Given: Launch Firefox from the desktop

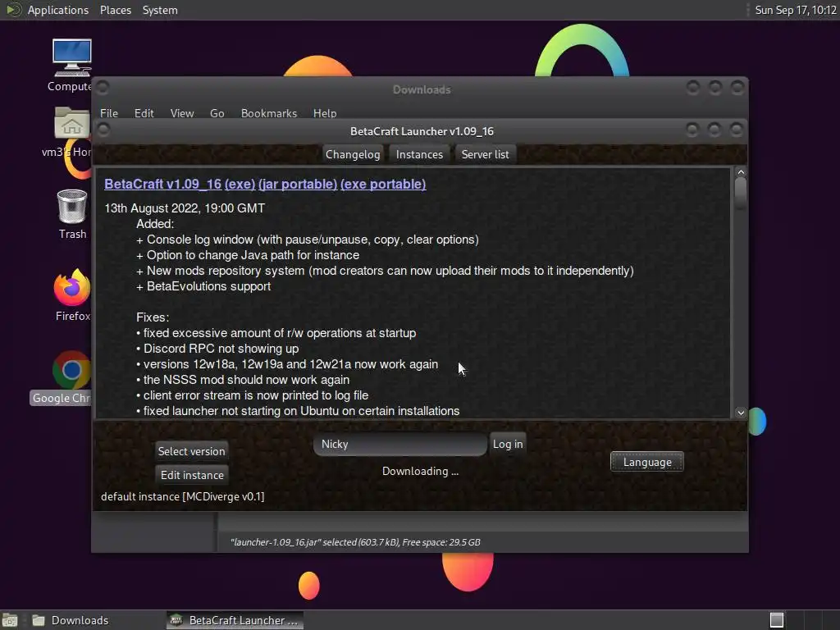Looking at the screenshot, I should point(72,287).
